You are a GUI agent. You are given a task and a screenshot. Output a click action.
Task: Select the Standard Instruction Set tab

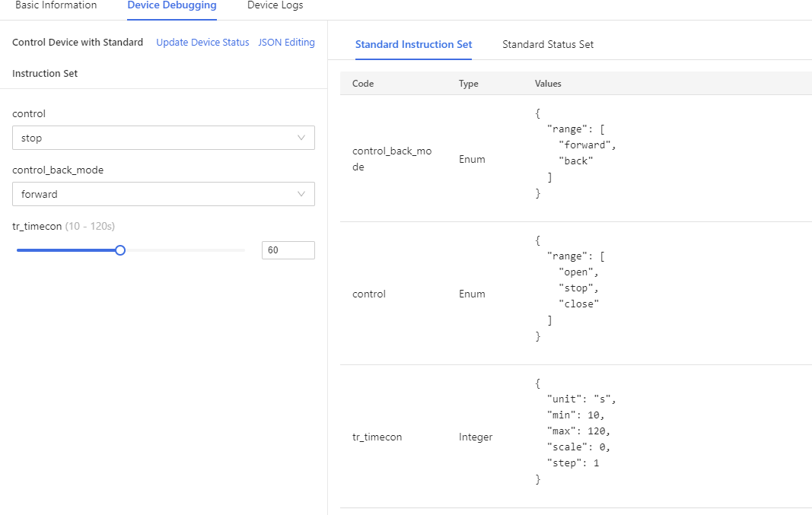tap(413, 45)
